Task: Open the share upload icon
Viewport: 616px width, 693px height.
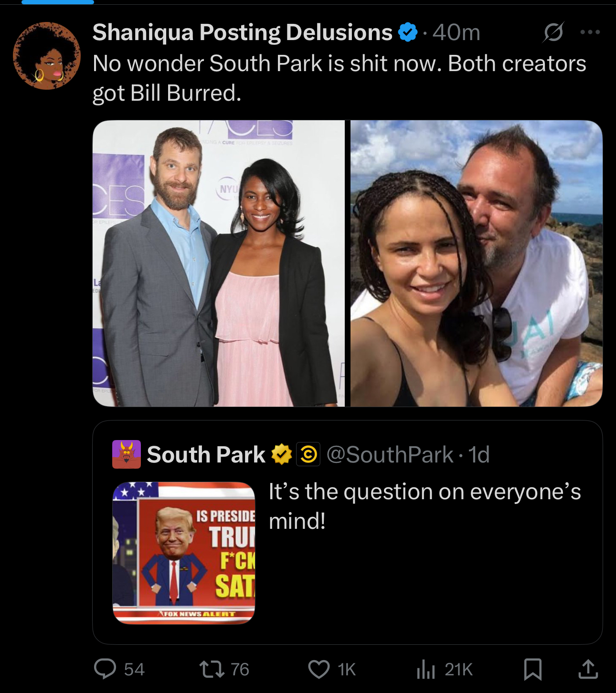Action: point(588,669)
